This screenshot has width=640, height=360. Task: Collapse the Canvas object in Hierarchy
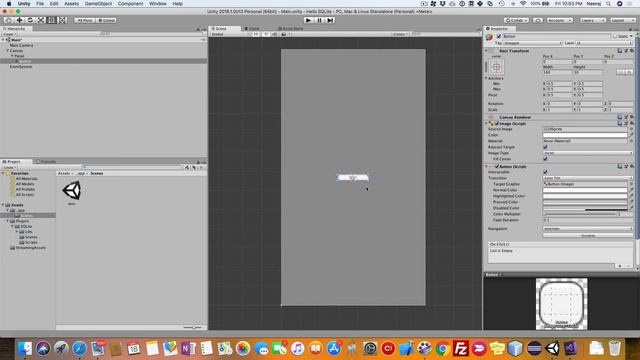coord(8,51)
